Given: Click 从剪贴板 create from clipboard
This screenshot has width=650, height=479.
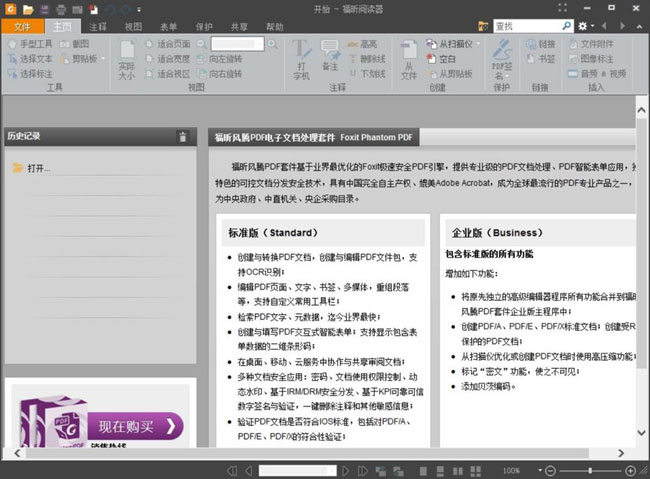Looking at the screenshot, I should pyautogui.click(x=450, y=74).
